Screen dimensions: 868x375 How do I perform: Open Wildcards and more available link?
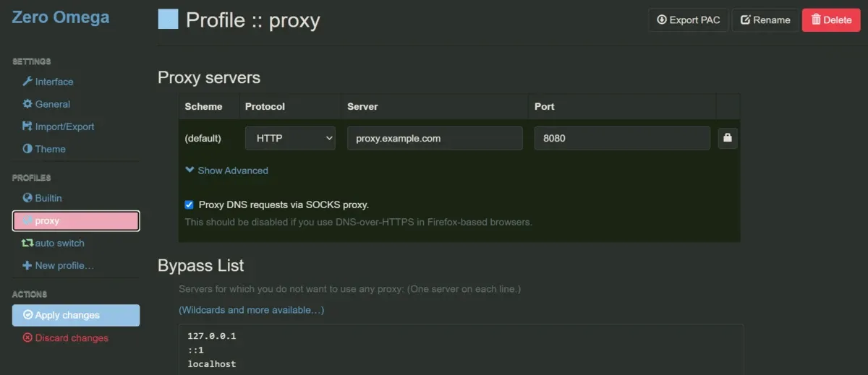pyautogui.click(x=252, y=310)
